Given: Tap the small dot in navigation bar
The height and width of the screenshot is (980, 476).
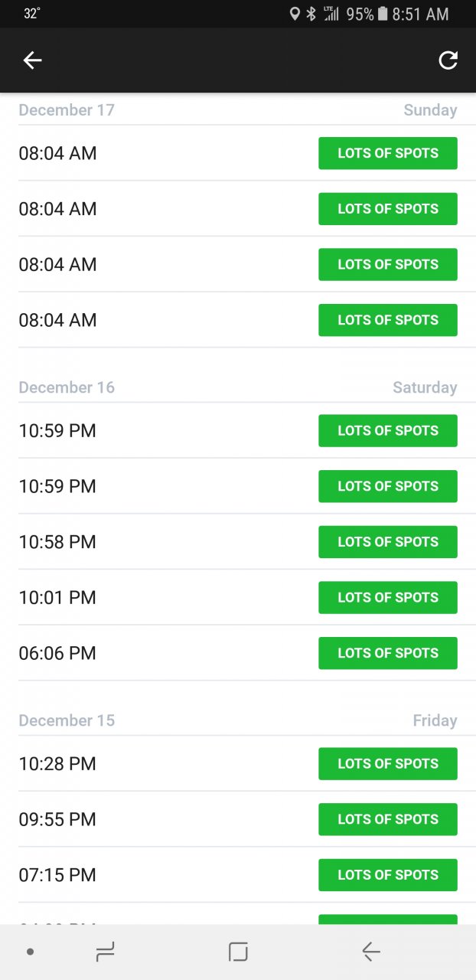Looking at the screenshot, I should click(30, 952).
